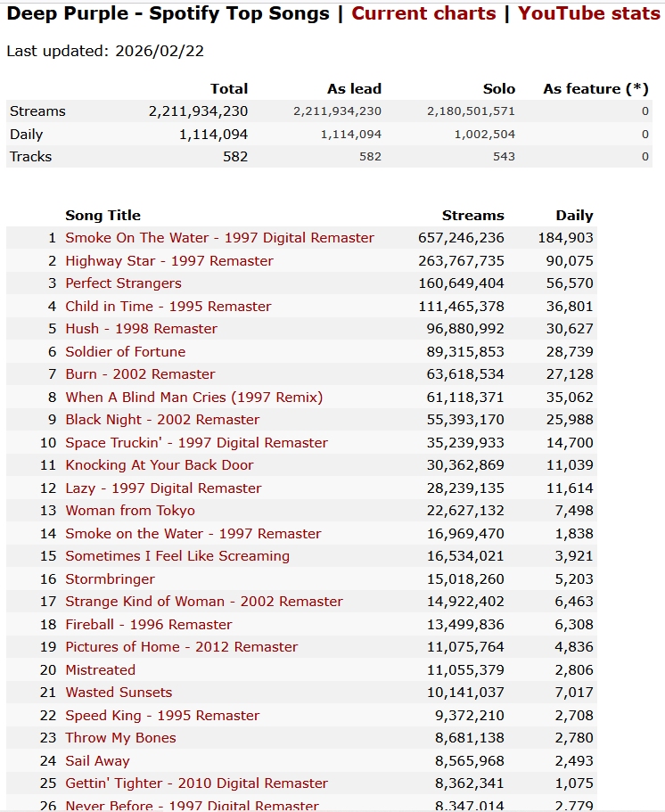Image resolution: width=665 pixels, height=812 pixels.
Task: Sort by the Daily column header
Action: (574, 216)
